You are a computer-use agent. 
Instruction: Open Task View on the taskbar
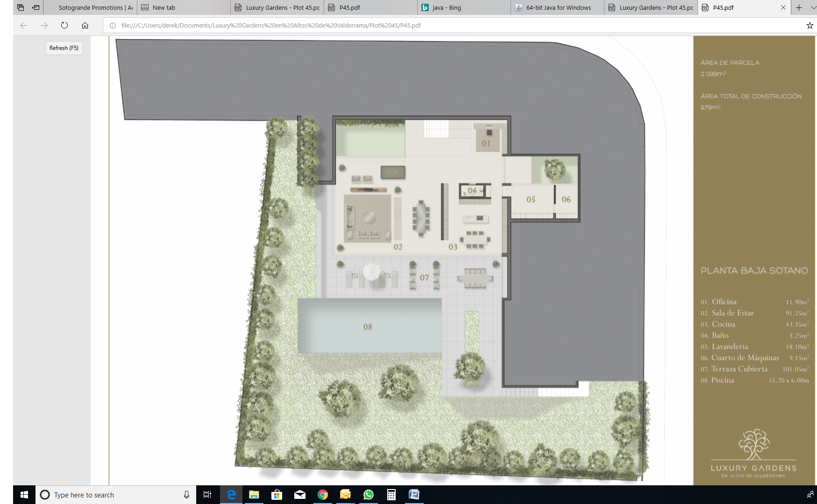click(207, 495)
